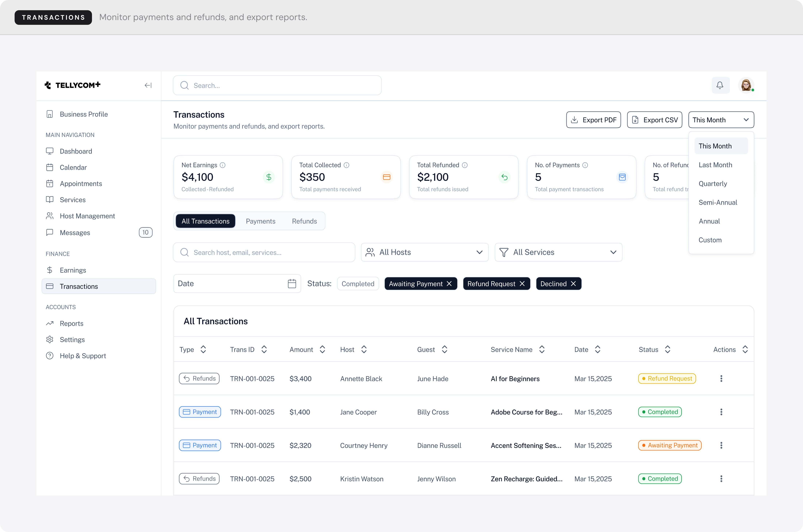This screenshot has width=803, height=532.
Task: Sort table by the Amount column arrows
Action: pos(322,349)
